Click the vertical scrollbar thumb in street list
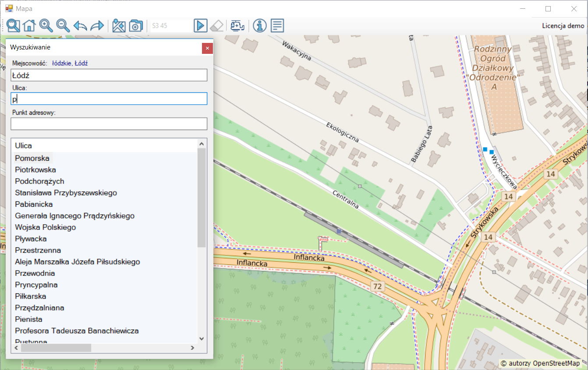The width and height of the screenshot is (588, 370). tap(202, 197)
